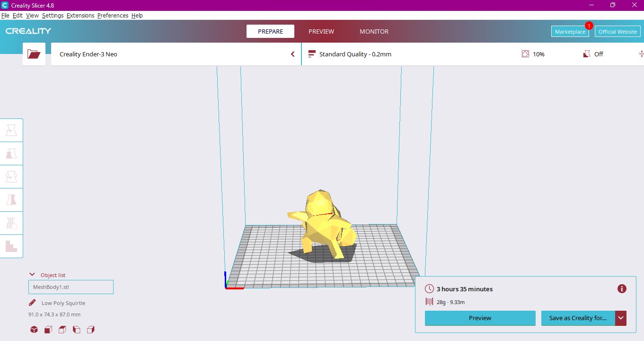Screen dimensions: 644x341
Task: Open Support Blocker tool
Action: (x=11, y=246)
